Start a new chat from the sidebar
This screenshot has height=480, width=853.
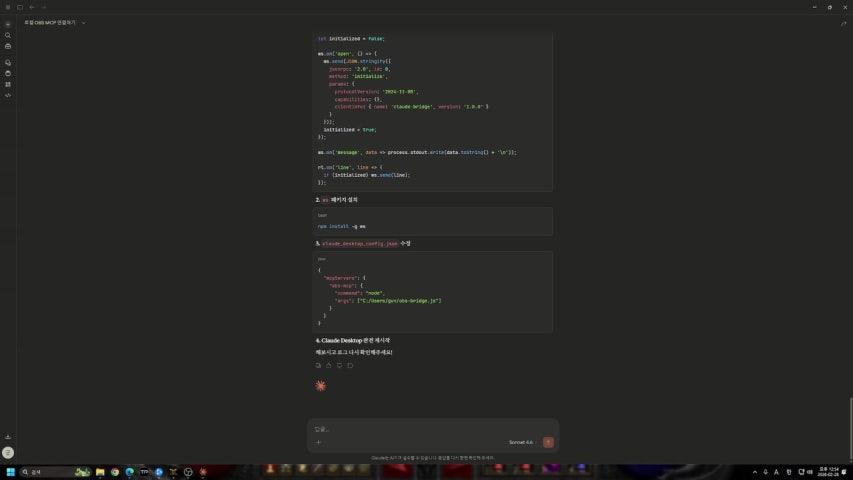pyautogui.click(x=8, y=22)
